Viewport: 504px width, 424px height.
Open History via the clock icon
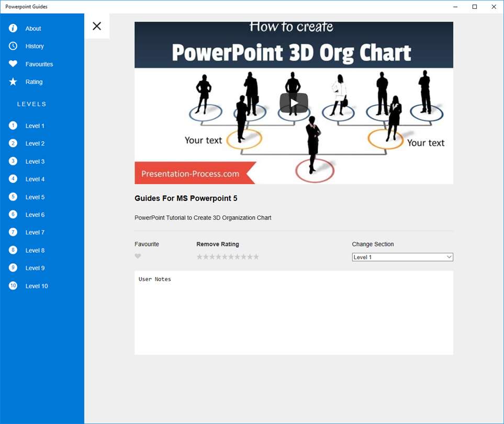click(x=13, y=46)
